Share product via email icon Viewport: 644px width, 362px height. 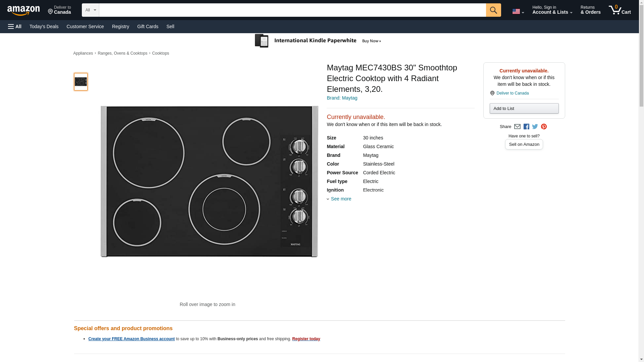517,127
